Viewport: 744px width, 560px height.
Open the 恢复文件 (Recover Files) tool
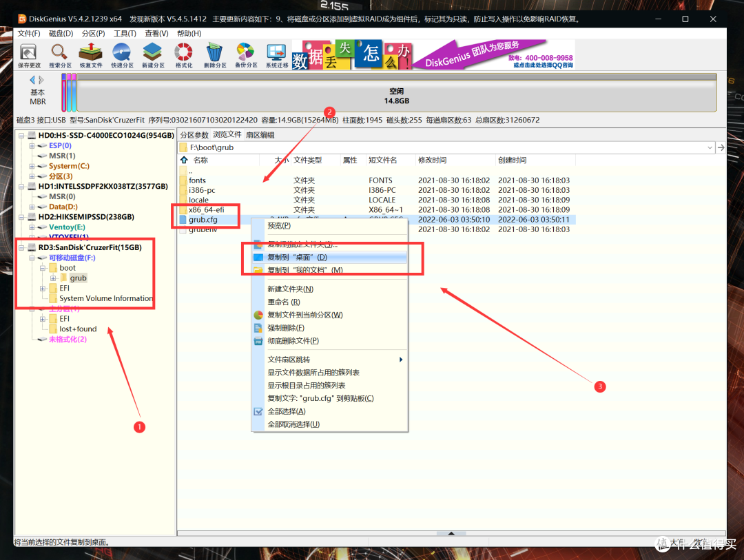90,54
